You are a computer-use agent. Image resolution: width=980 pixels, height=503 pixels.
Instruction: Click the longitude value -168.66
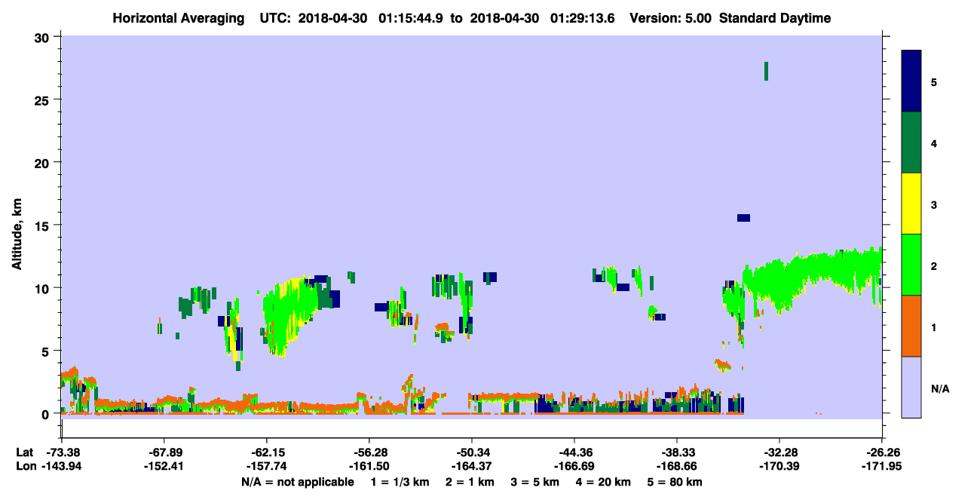[x=677, y=467]
